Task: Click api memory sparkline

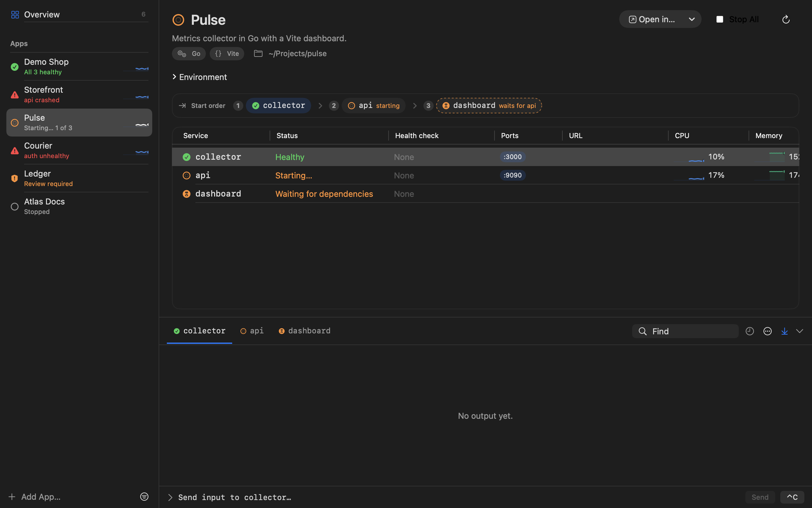Action: [769, 175]
